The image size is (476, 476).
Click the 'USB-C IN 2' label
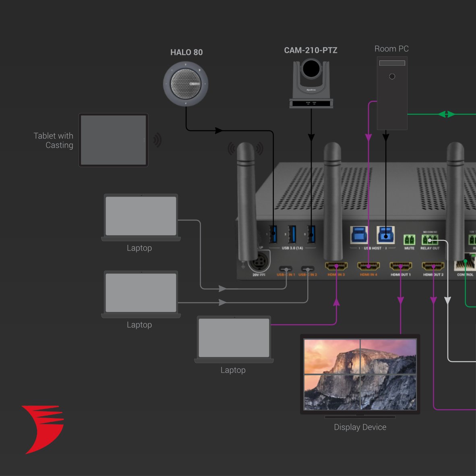tap(308, 275)
